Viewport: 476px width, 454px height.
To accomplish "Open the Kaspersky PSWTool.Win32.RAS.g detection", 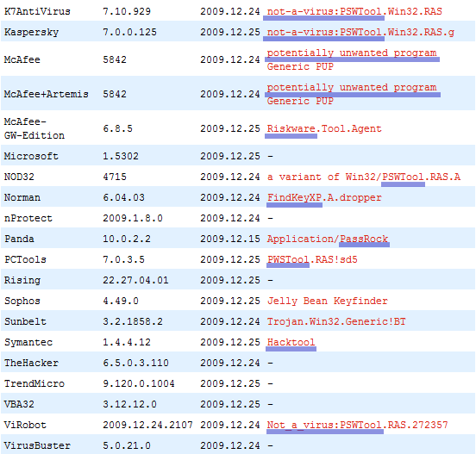I will (360, 32).
